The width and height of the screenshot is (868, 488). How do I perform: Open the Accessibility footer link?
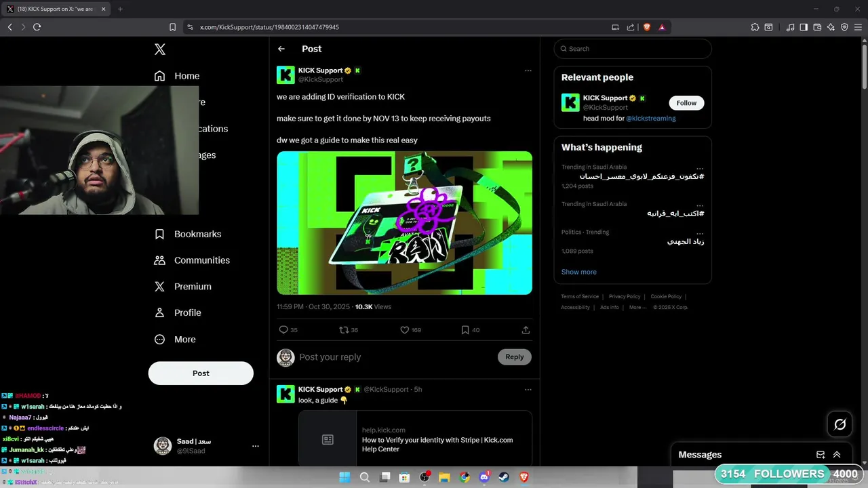tap(575, 307)
